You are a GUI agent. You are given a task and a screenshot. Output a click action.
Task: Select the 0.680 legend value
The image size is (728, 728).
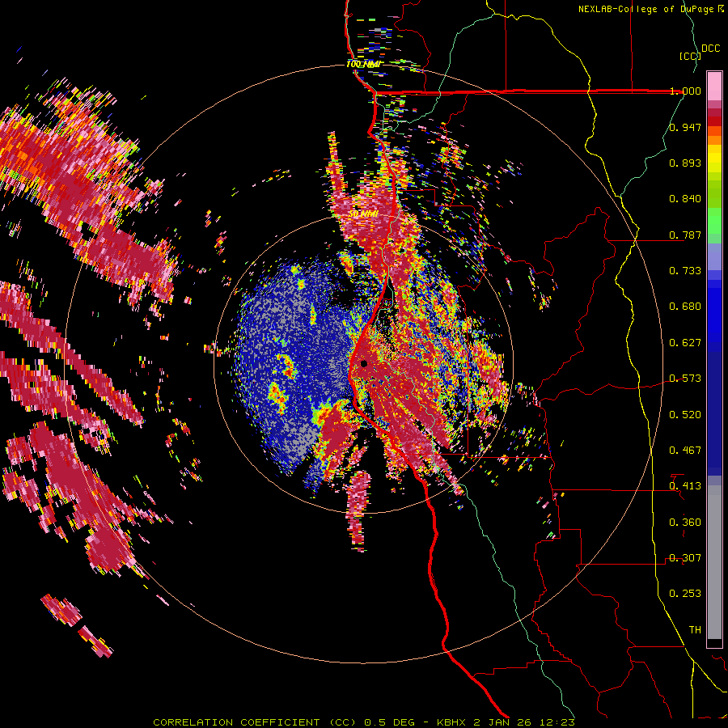685,307
